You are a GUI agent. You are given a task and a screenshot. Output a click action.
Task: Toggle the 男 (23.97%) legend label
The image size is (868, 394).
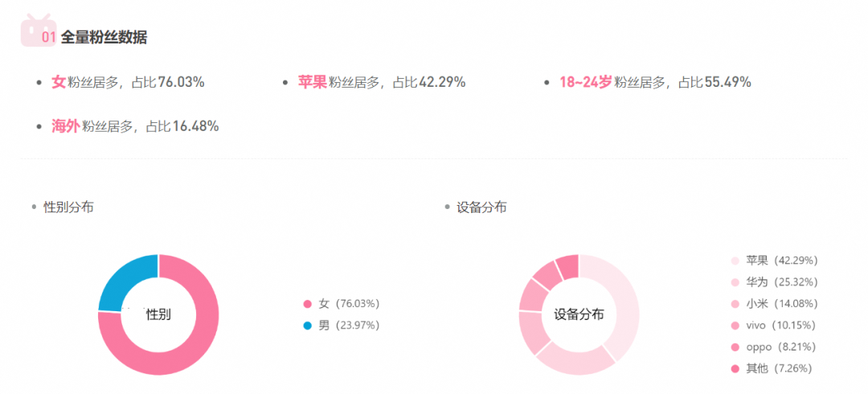[x=349, y=326]
